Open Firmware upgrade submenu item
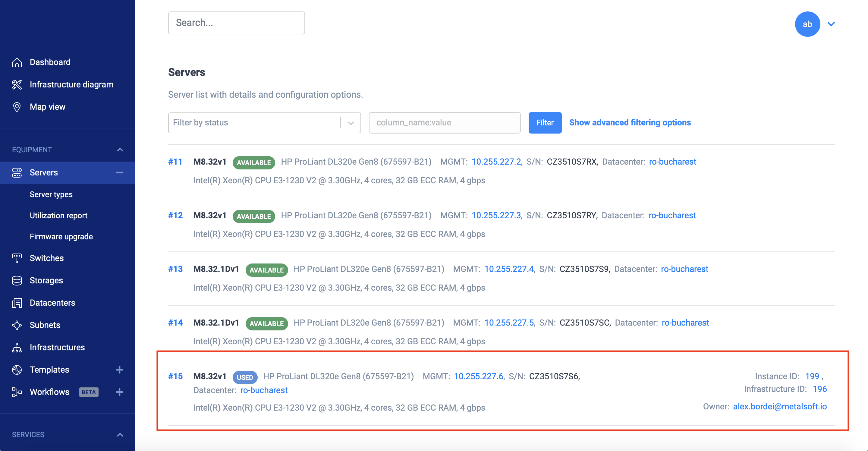868x451 pixels. 61,237
